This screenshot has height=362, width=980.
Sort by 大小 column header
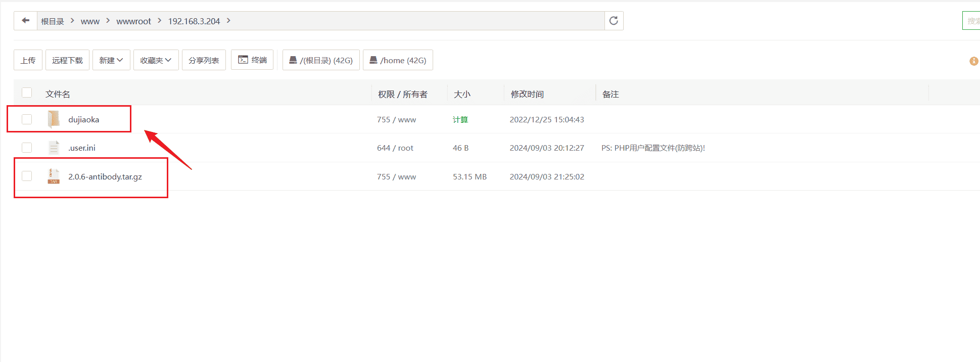(x=462, y=94)
